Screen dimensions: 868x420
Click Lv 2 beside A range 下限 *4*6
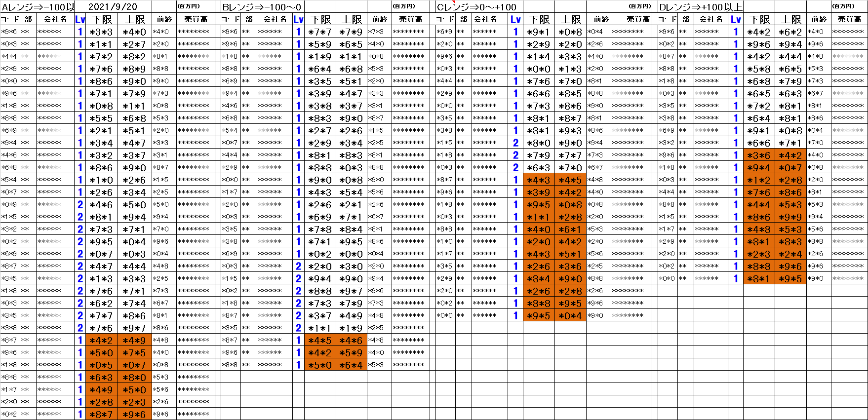(80, 204)
